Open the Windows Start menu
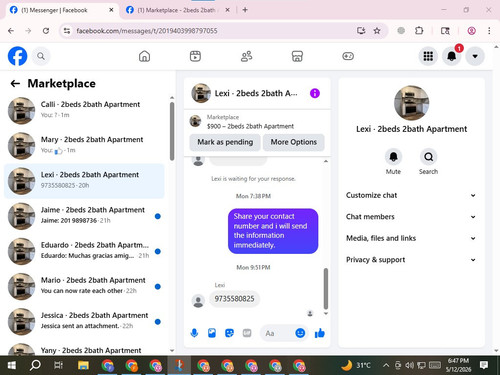The image size is (500, 375). click(x=12, y=366)
